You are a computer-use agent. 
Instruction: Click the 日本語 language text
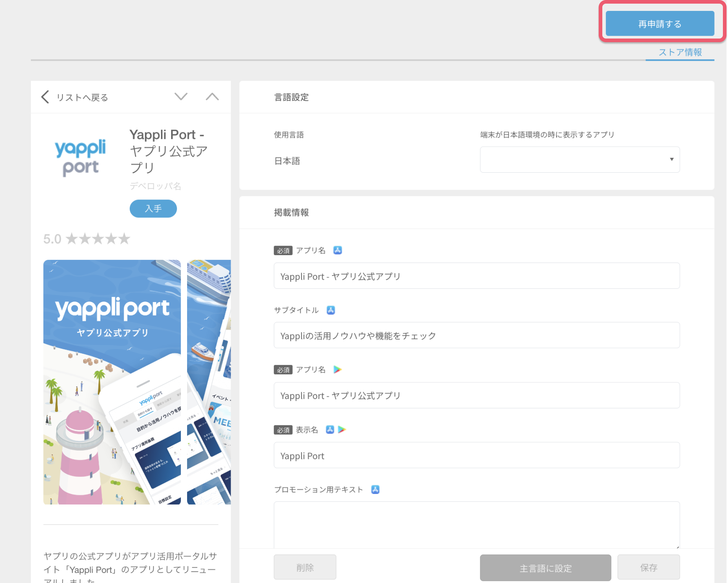click(x=287, y=161)
